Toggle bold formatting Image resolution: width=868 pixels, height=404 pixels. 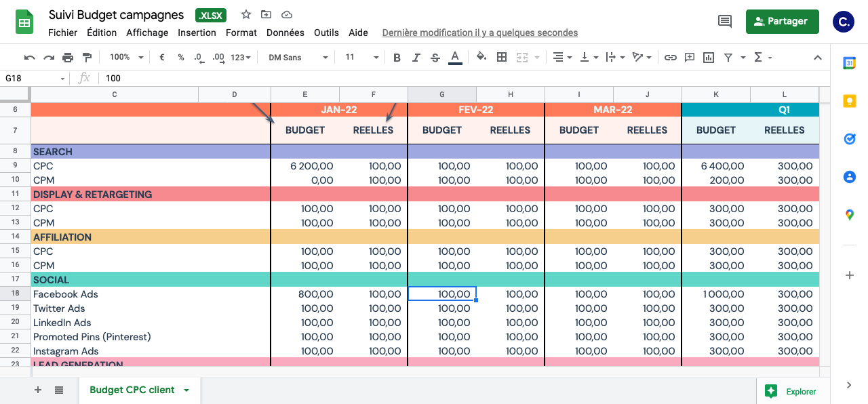(x=397, y=58)
